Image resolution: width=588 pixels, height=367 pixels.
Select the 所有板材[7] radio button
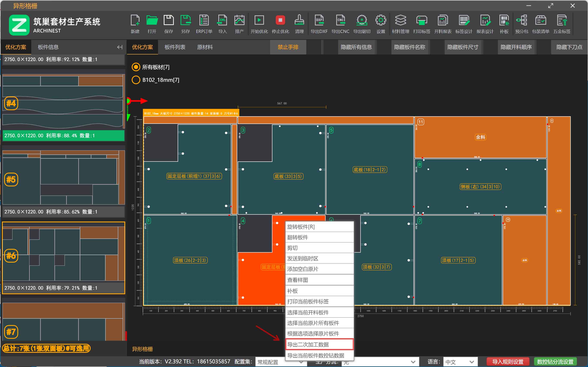click(136, 67)
